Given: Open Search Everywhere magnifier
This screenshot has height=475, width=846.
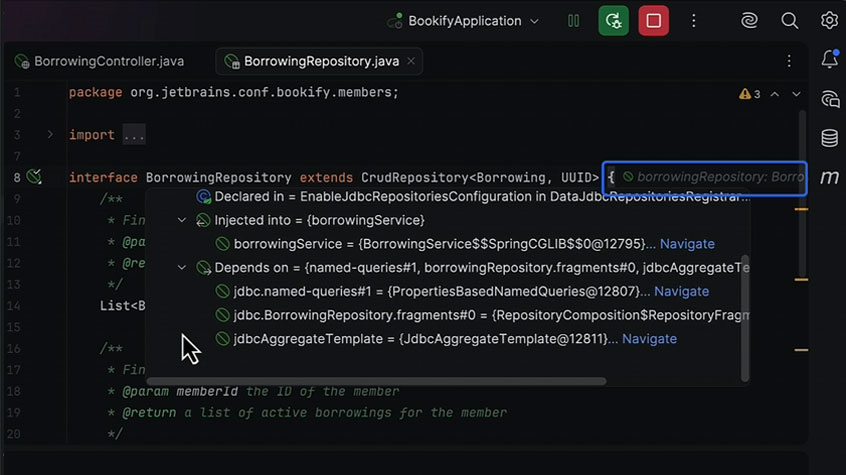Looking at the screenshot, I should click(x=789, y=21).
